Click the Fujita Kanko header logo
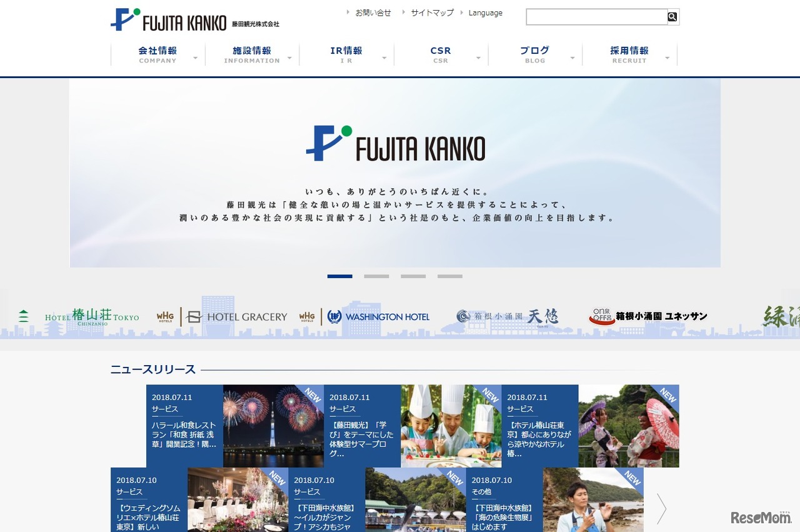The height and width of the screenshot is (532, 800). click(194, 20)
